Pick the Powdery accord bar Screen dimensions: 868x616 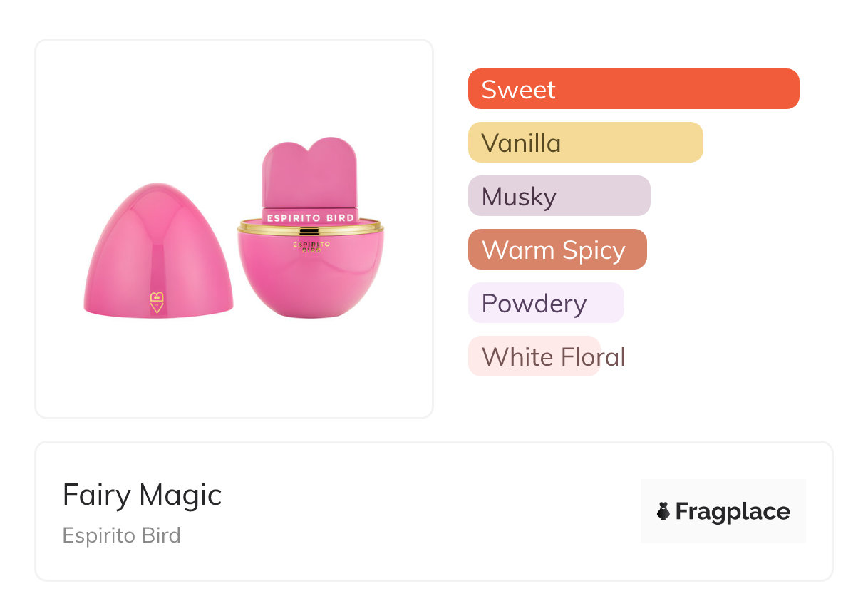click(545, 303)
